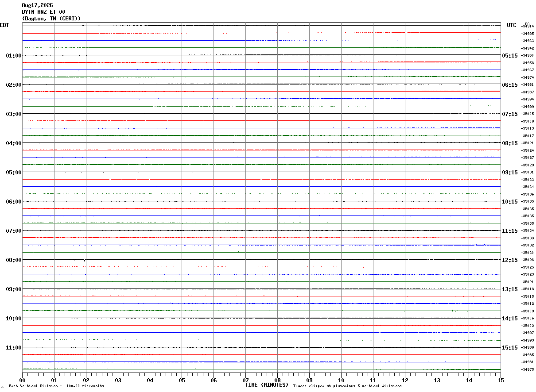
Task: Click the spike near minute 02 at 08:00
Action: (85, 260)
